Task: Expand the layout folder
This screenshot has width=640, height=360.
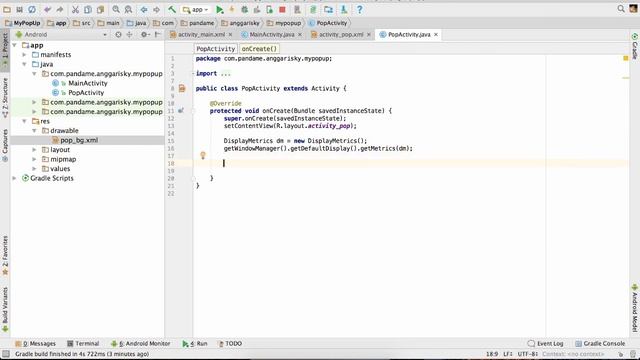Action: point(35,150)
